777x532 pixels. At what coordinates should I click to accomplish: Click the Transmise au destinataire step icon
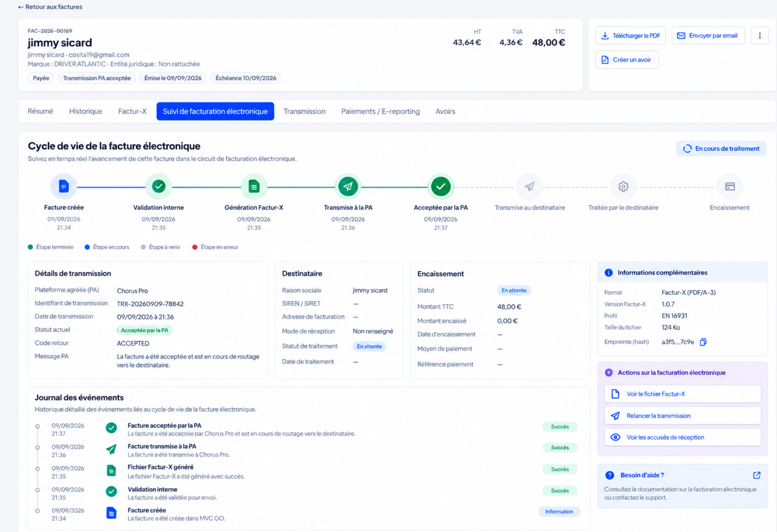[530, 186]
